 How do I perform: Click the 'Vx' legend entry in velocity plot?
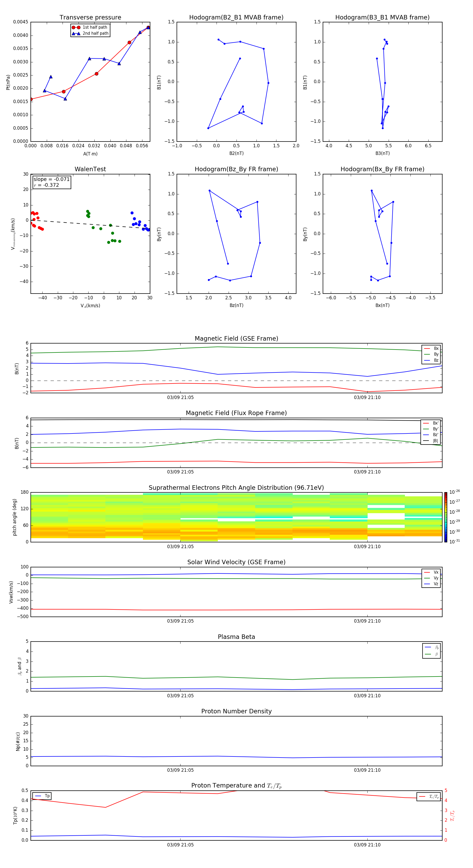click(431, 572)
